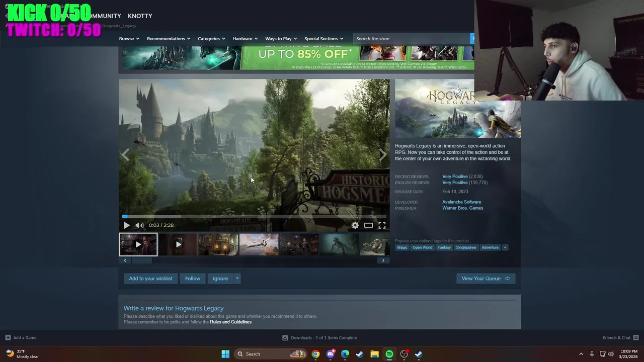Screen dimensions: 644x362
Task: Select the Open World tag
Action: click(x=422, y=247)
